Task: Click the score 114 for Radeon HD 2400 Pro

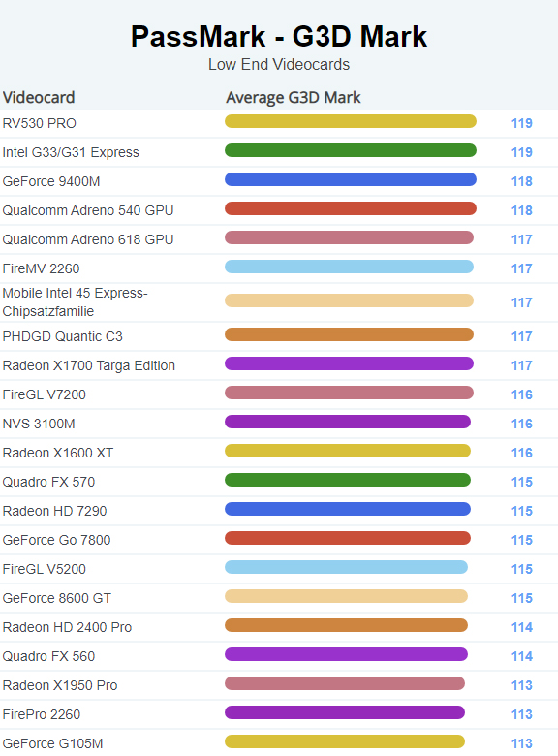Action: coord(522,627)
